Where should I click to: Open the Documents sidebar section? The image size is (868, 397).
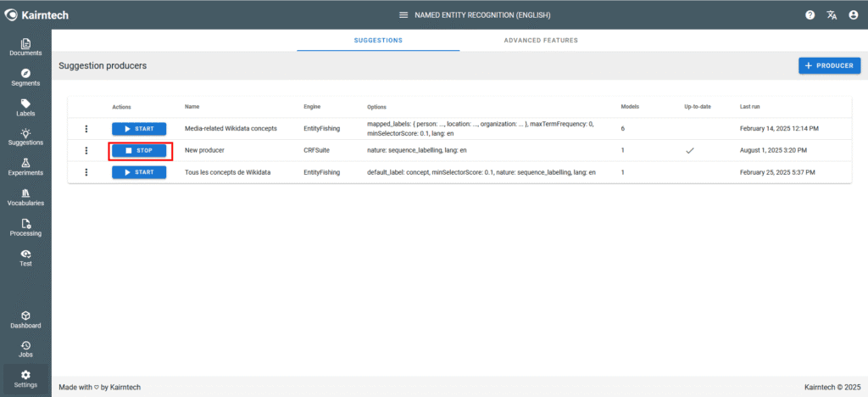tap(25, 48)
